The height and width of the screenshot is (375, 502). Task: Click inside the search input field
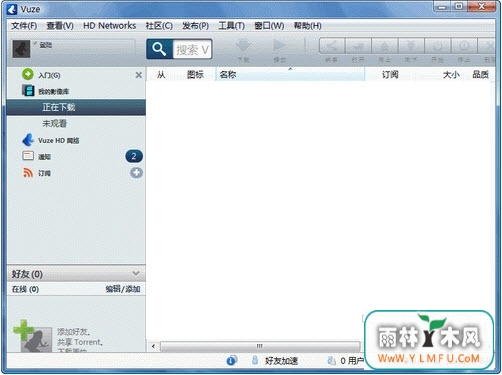pos(192,49)
